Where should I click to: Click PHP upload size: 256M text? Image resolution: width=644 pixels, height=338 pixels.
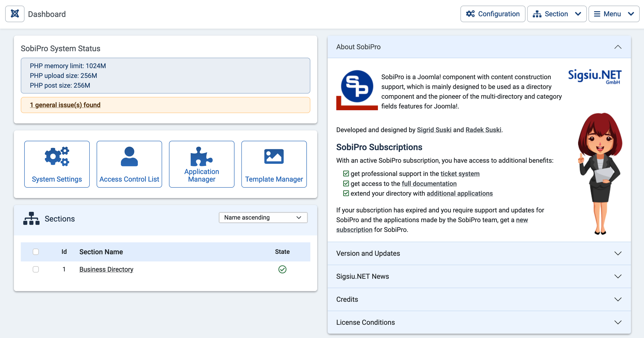[x=63, y=76]
